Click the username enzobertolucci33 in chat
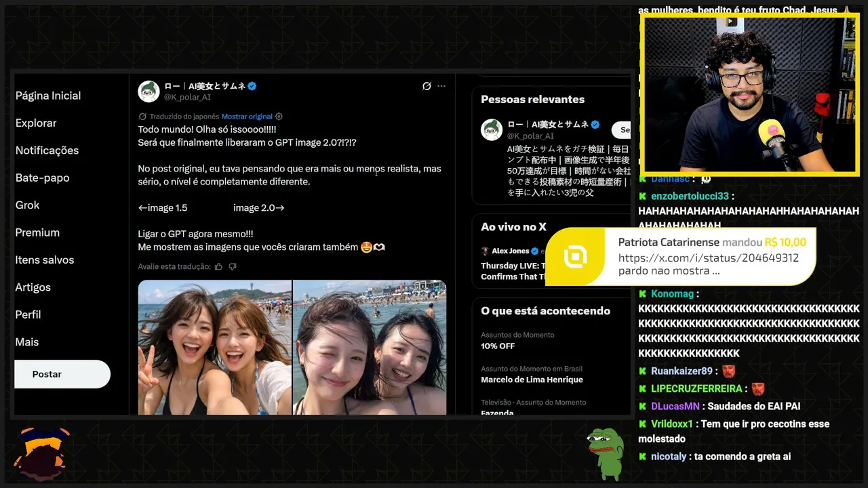Screen dimensions: 868x488 pos(690,197)
